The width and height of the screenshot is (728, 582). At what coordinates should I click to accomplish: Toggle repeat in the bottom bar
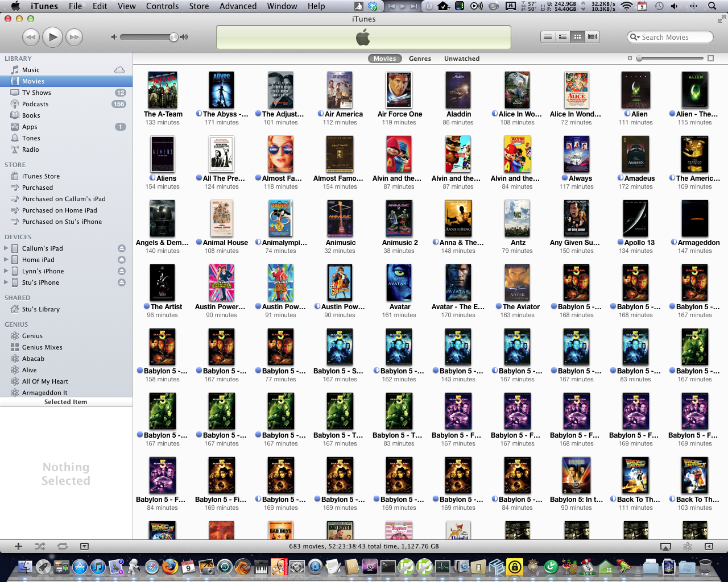click(x=63, y=546)
